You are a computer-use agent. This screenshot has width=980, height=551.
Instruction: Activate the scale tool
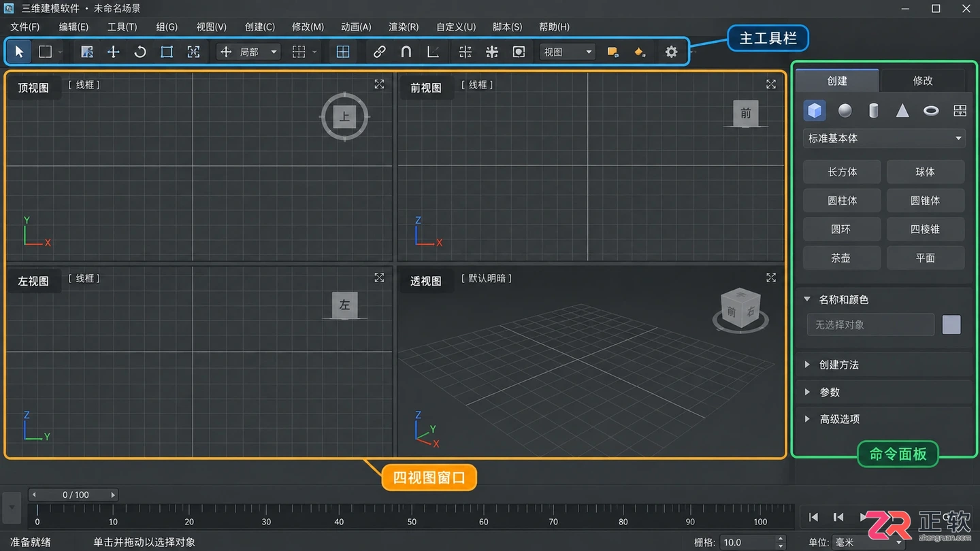pyautogui.click(x=167, y=52)
